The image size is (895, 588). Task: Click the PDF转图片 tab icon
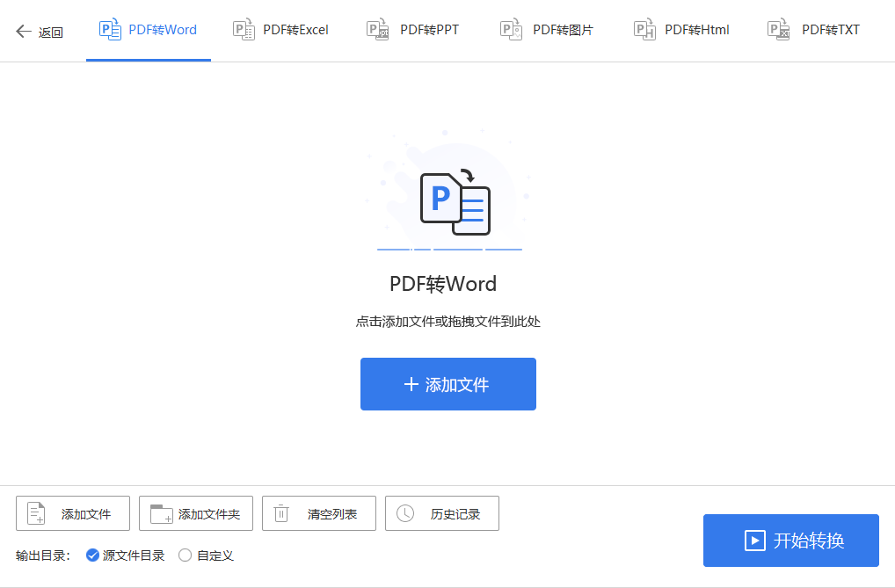[511, 29]
